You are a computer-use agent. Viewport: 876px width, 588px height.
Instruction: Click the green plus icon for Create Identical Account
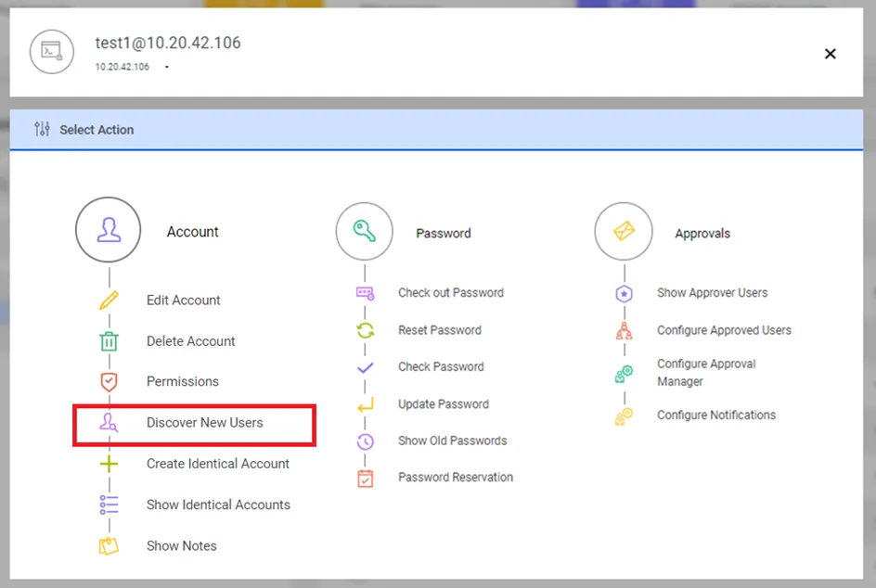109,464
